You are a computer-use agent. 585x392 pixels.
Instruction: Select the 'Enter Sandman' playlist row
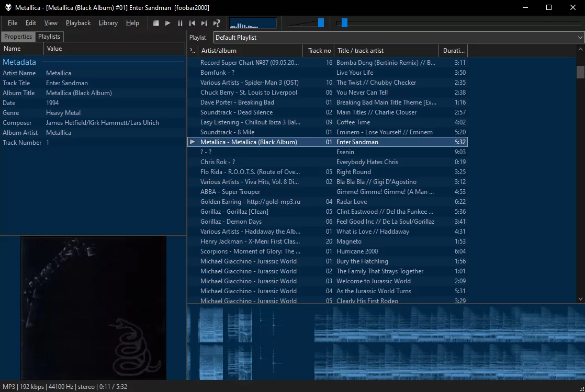tap(328, 142)
